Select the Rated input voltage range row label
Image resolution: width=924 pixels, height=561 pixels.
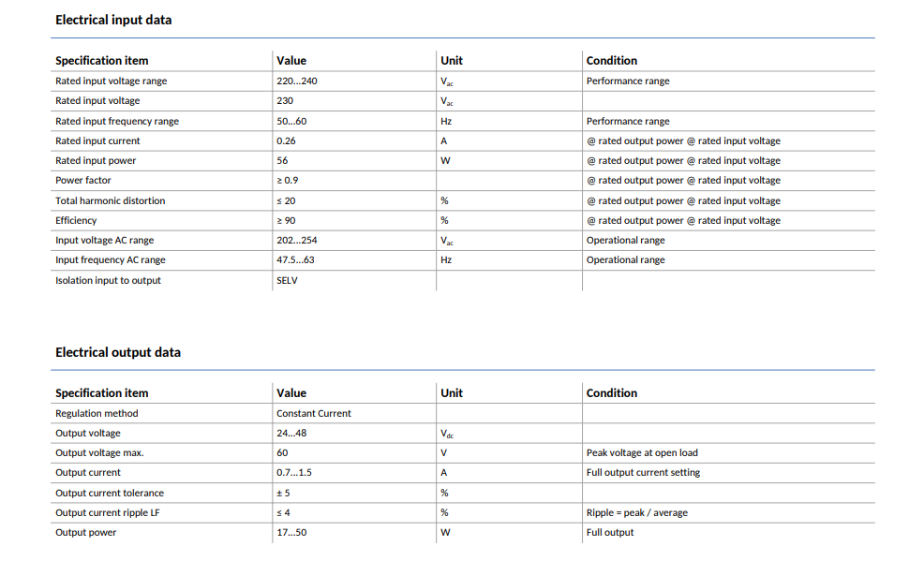tap(111, 81)
